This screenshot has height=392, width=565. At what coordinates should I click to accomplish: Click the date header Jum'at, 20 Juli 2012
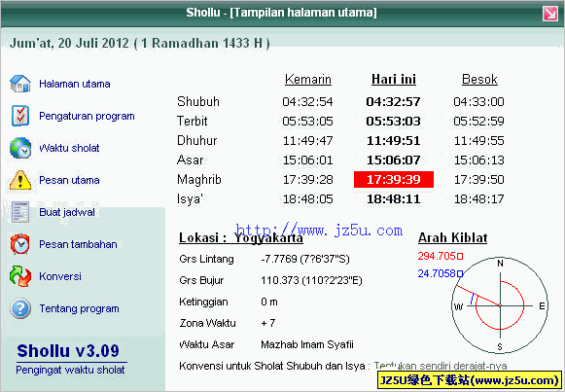click(140, 43)
